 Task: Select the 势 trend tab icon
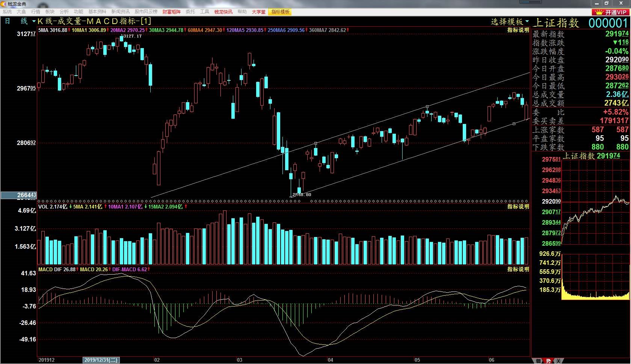click(548, 361)
